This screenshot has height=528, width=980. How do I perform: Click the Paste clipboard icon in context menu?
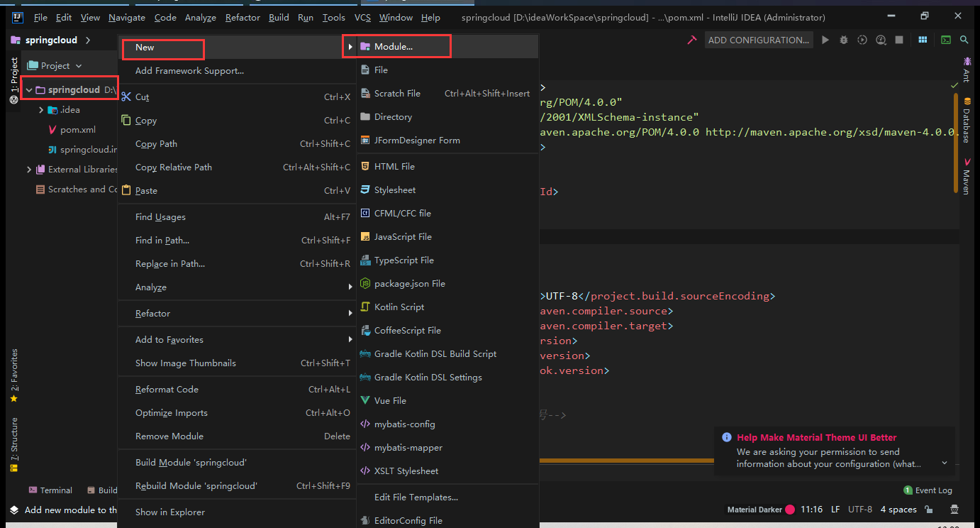pyautogui.click(x=126, y=190)
